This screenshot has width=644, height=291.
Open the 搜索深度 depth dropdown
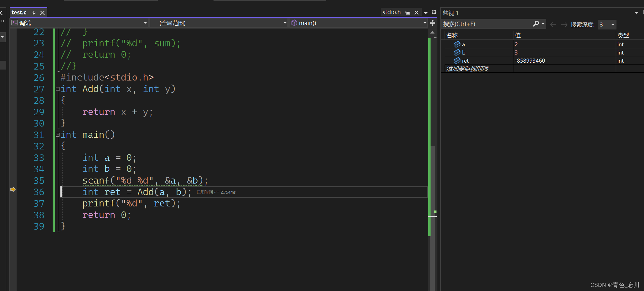click(x=612, y=24)
